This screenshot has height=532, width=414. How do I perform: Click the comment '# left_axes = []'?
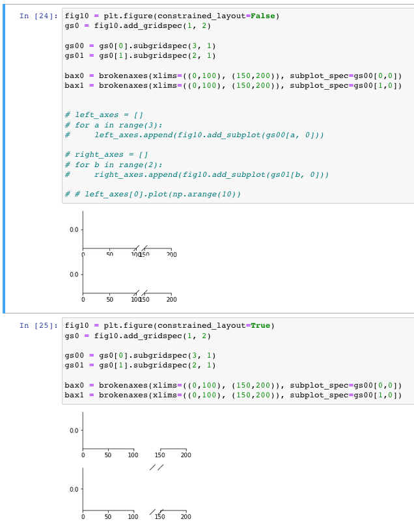pyautogui.click(x=104, y=115)
